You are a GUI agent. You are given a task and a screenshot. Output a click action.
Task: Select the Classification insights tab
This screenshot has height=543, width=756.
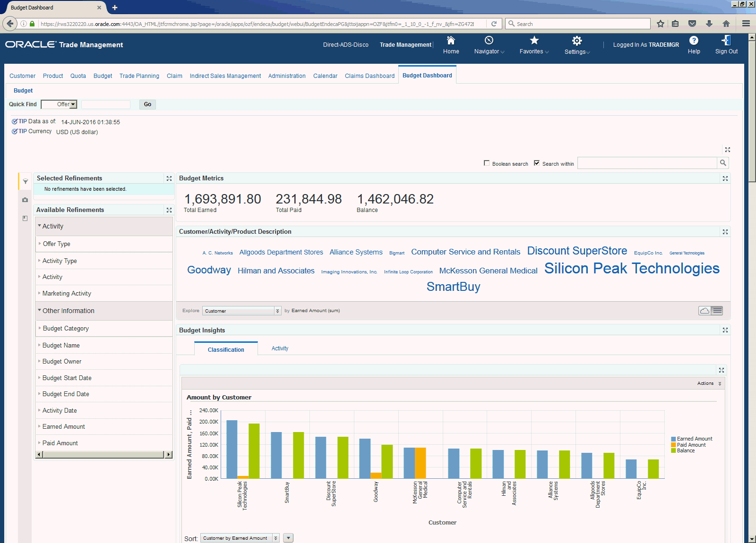pyautogui.click(x=226, y=350)
